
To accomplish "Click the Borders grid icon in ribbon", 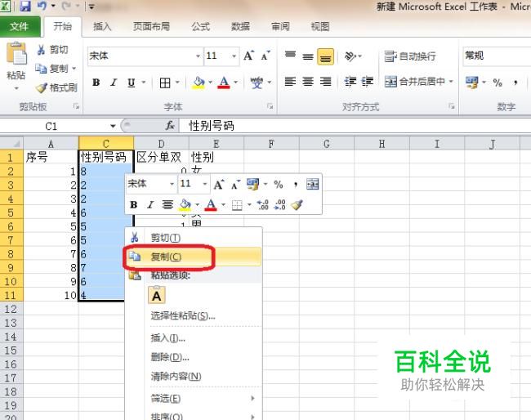I will [165, 83].
